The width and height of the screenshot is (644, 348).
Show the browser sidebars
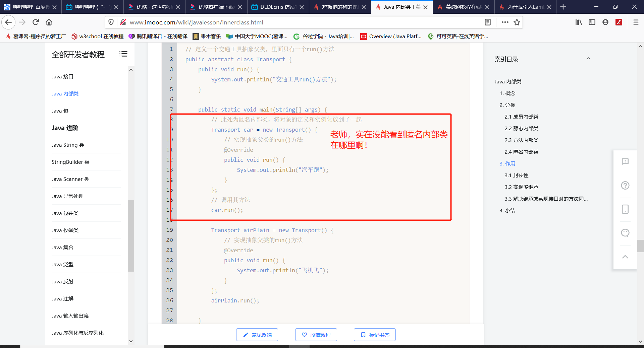(x=592, y=22)
